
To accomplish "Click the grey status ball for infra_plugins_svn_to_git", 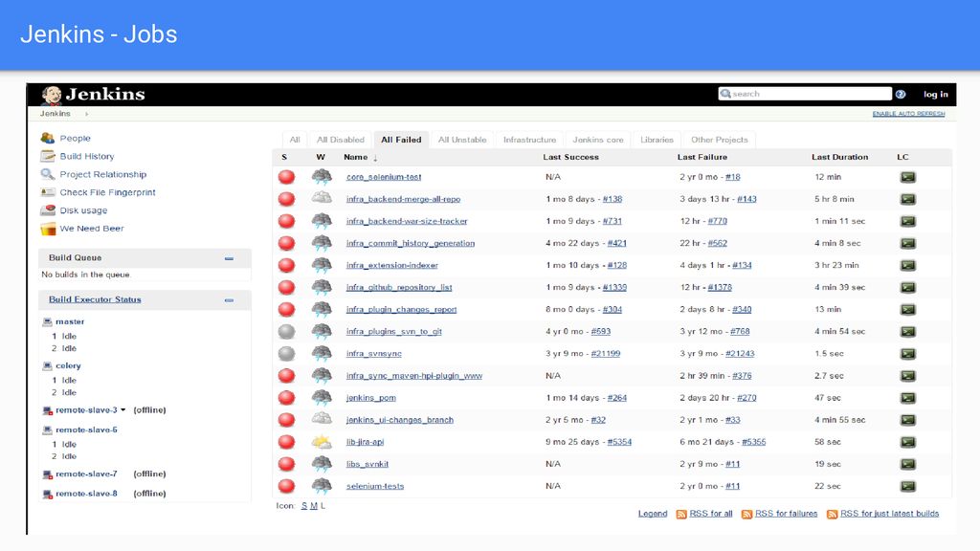I will pyautogui.click(x=286, y=332).
